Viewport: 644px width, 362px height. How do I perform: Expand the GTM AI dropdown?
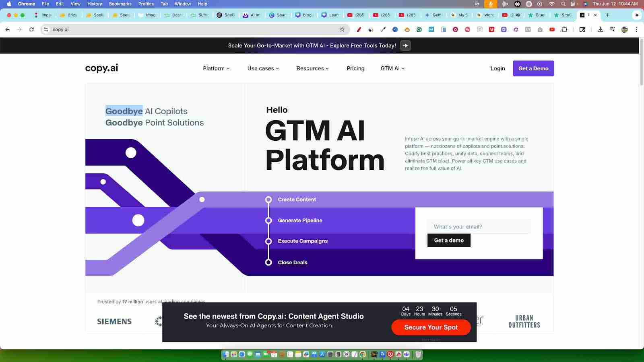(x=392, y=68)
